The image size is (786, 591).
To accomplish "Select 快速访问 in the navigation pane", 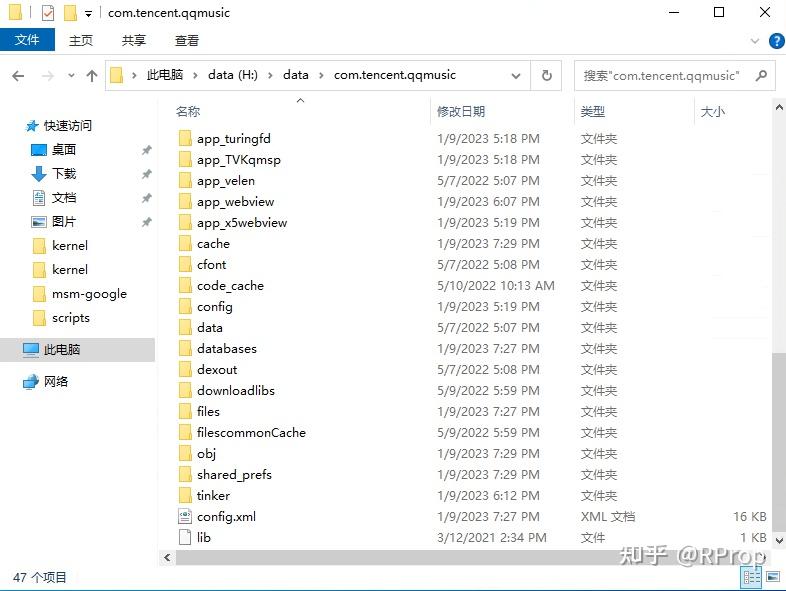I will tap(68, 125).
